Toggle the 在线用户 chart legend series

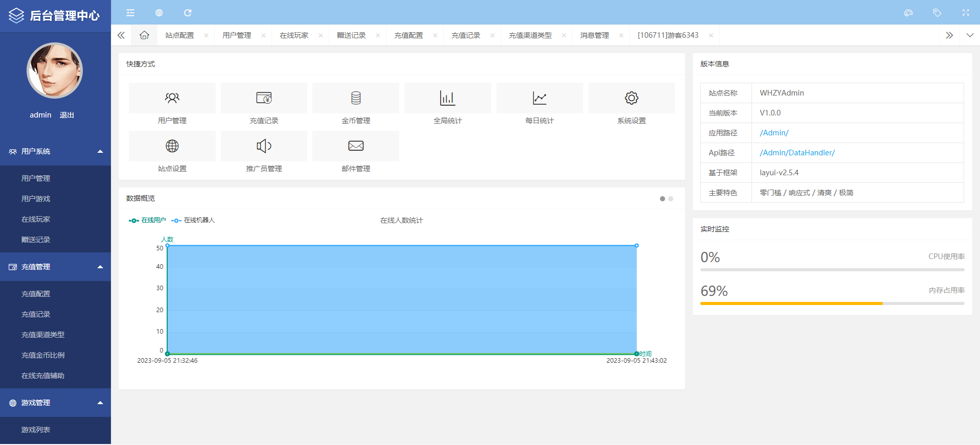[147, 220]
